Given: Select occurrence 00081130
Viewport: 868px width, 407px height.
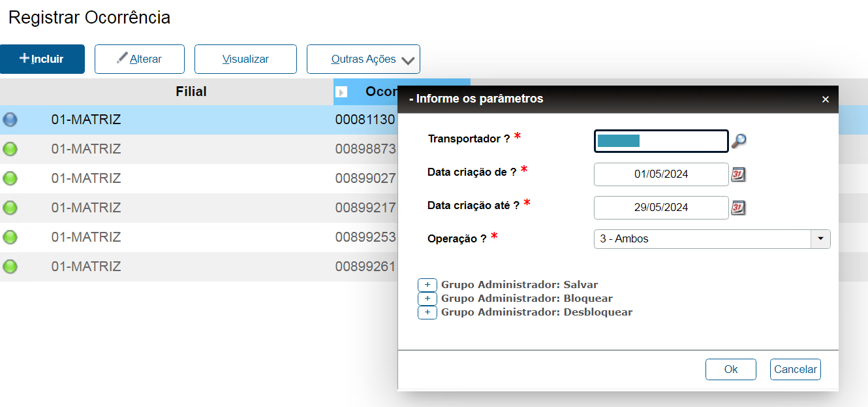Looking at the screenshot, I should click(x=365, y=120).
